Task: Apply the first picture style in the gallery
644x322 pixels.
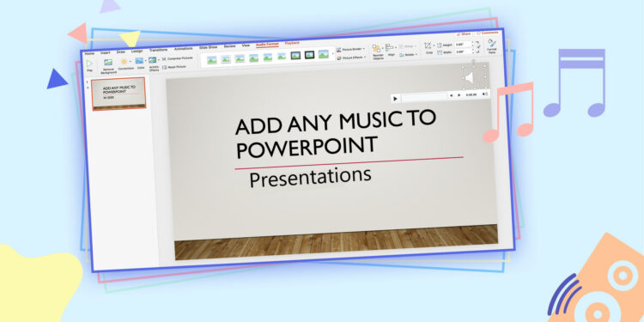Action: [x=212, y=59]
